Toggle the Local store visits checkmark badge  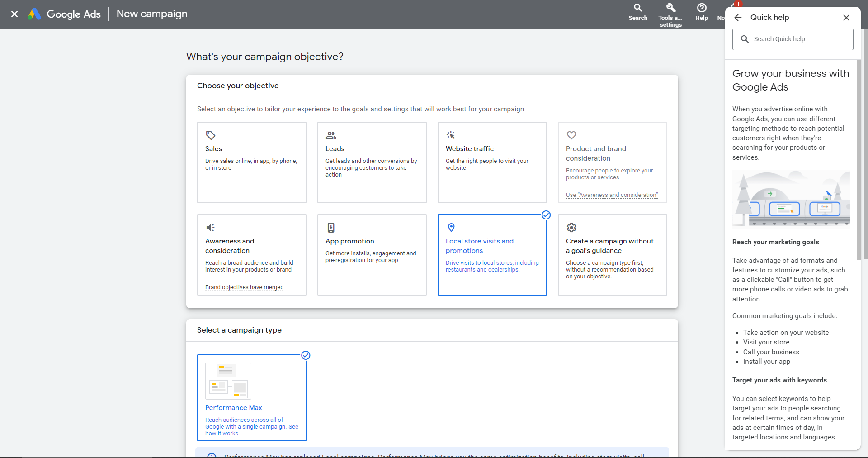[546, 215]
